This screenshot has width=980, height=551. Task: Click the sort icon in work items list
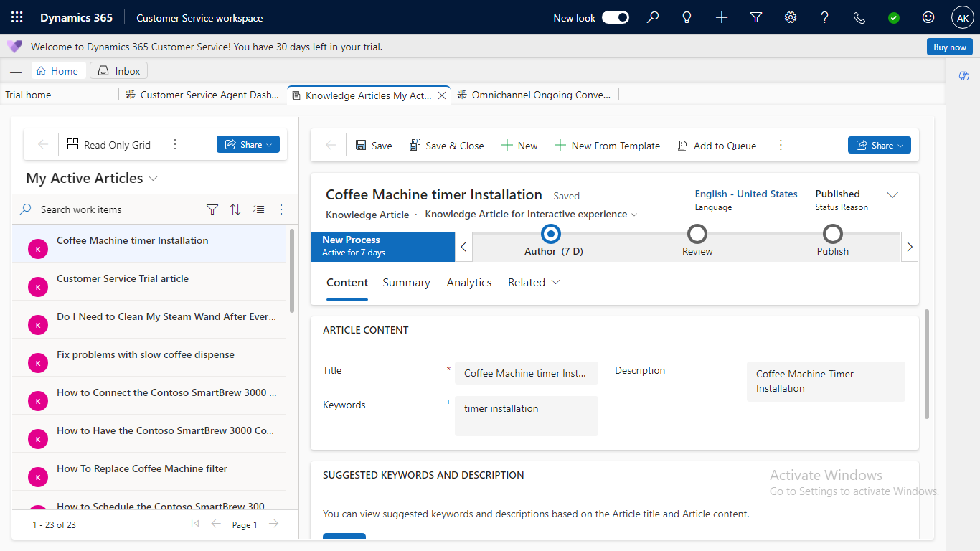click(235, 209)
